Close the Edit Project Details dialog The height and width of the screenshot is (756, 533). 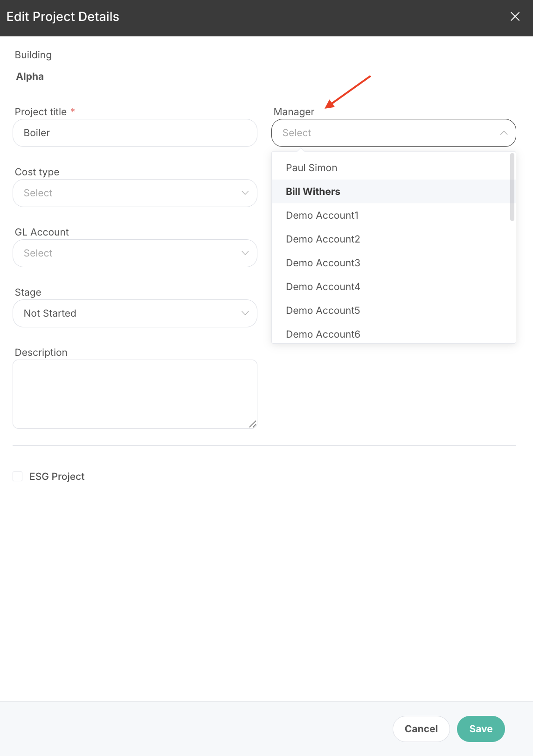(515, 17)
